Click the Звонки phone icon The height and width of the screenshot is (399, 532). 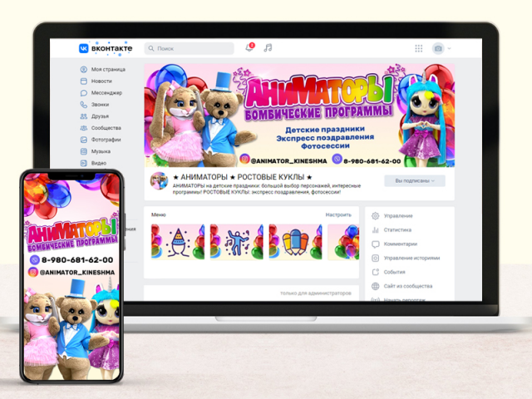pos(83,105)
